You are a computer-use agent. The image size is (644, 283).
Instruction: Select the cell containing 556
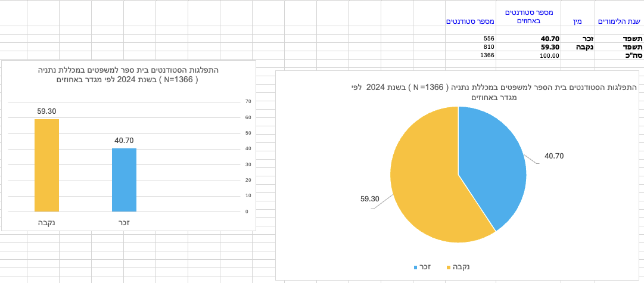pyautogui.click(x=470, y=39)
